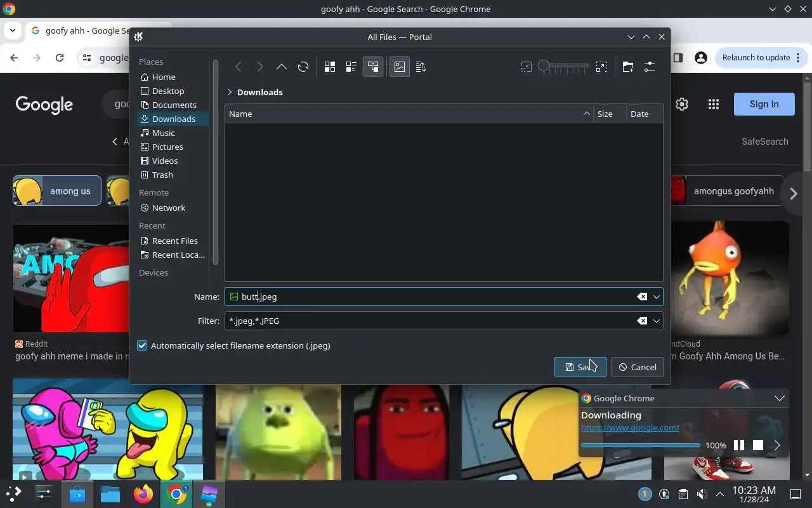The width and height of the screenshot is (812, 508).
Task: Sort files by Size column
Action: pos(610,114)
